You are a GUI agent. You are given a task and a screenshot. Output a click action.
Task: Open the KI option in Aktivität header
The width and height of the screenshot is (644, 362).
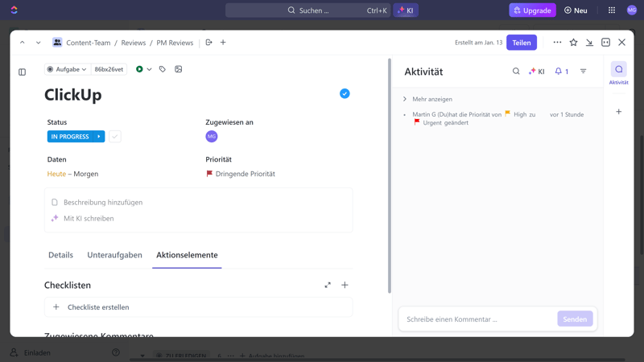pos(536,72)
